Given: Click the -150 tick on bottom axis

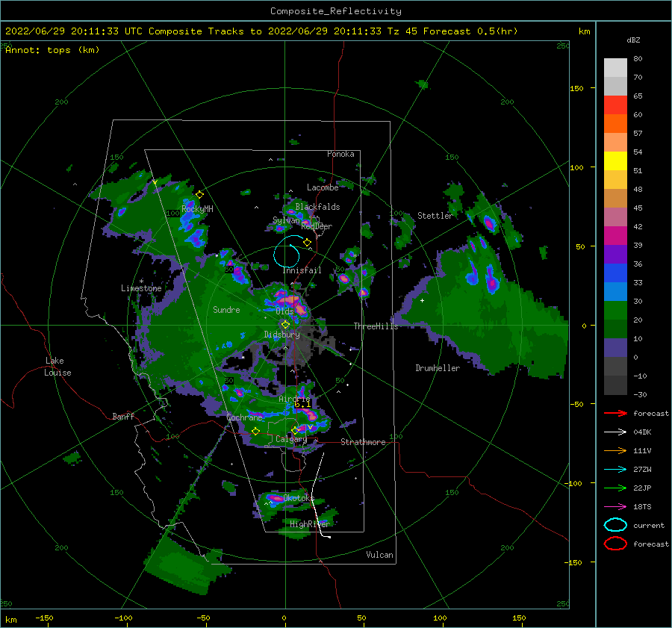Looking at the screenshot, I should 44,618.
